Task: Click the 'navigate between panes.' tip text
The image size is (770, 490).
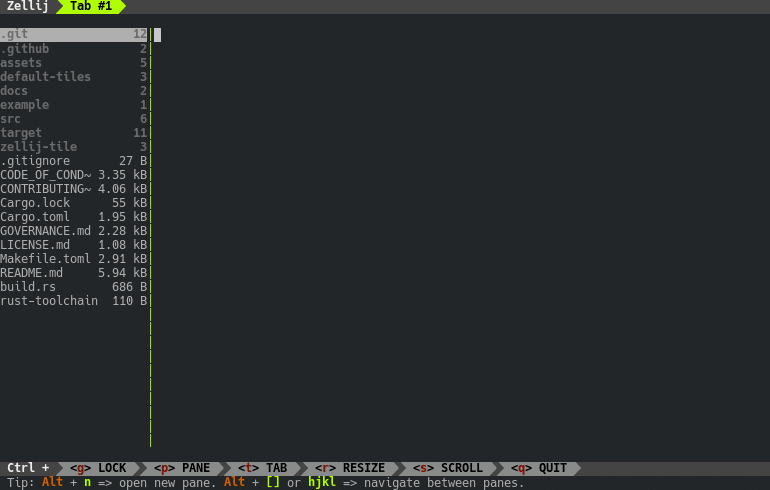Action: tap(444, 483)
